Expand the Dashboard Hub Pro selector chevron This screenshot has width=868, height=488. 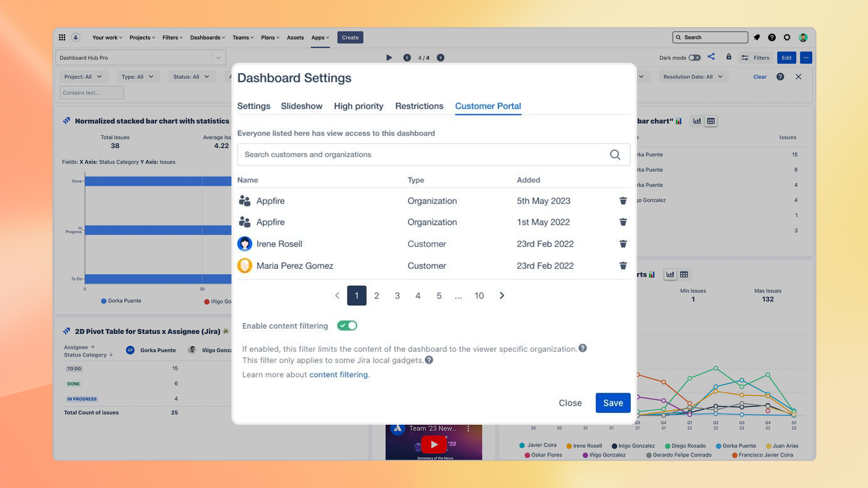pyautogui.click(x=218, y=57)
